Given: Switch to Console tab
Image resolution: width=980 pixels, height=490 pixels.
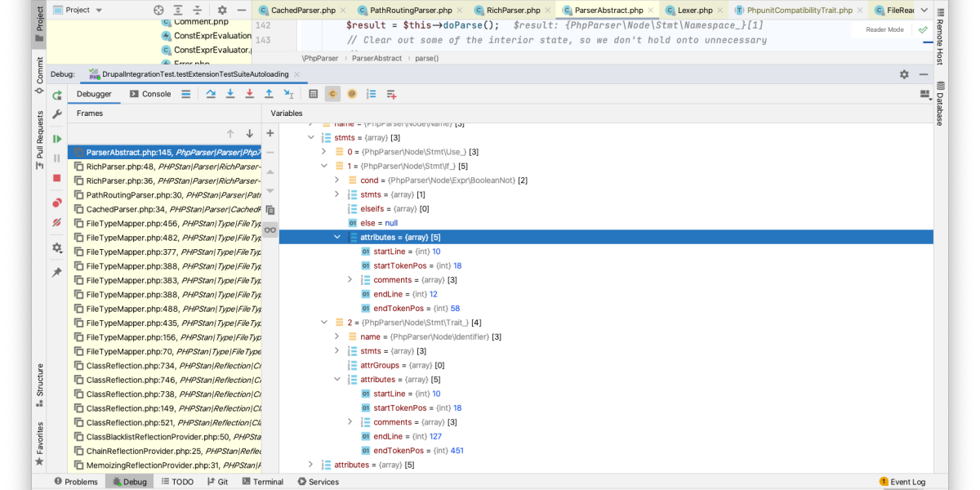Looking at the screenshot, I should (150, 94).
